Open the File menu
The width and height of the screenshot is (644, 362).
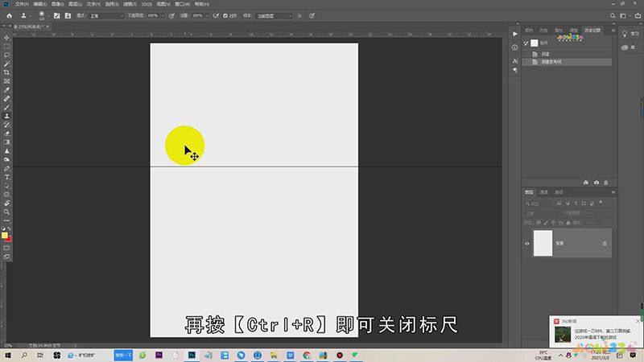pos(22,4)
